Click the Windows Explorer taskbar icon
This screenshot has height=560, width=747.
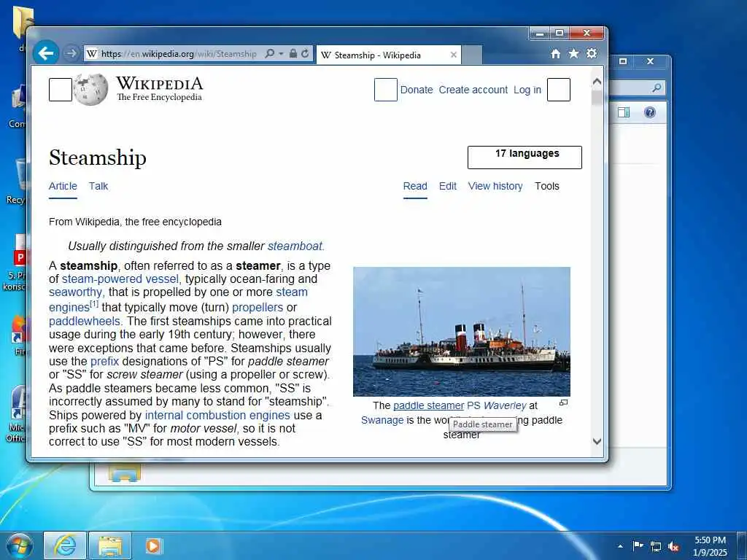click(110, 545)
